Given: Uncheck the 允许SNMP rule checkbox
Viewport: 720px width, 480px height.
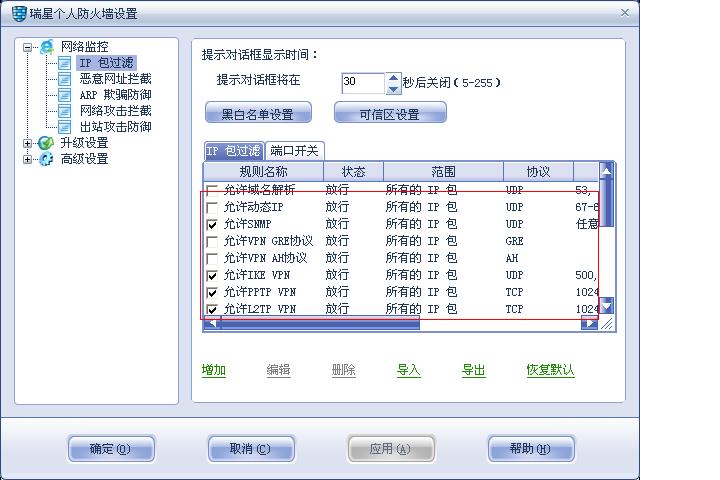Looking at the screenshot, I should (x=212, y=225).
